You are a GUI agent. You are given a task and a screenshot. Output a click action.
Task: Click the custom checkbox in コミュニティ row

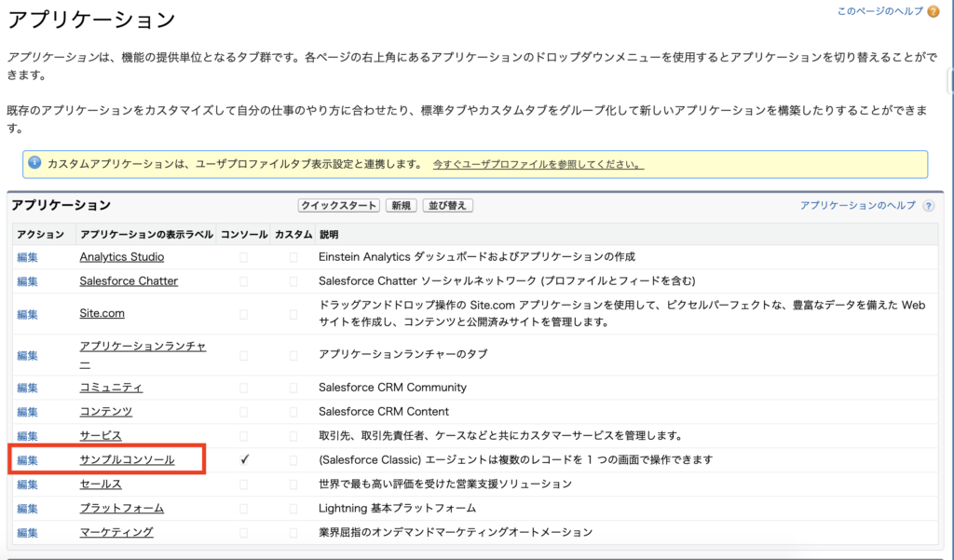point(293,388)
